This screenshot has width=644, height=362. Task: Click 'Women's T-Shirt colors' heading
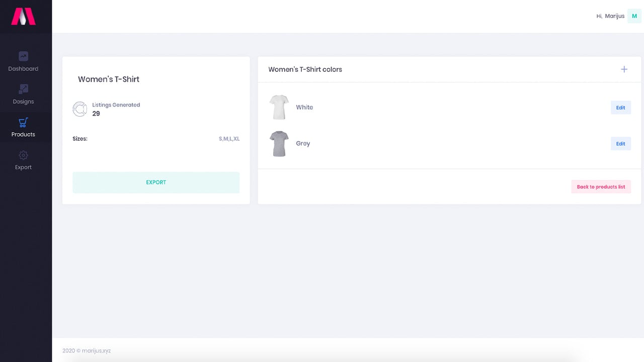click(305, 69)
